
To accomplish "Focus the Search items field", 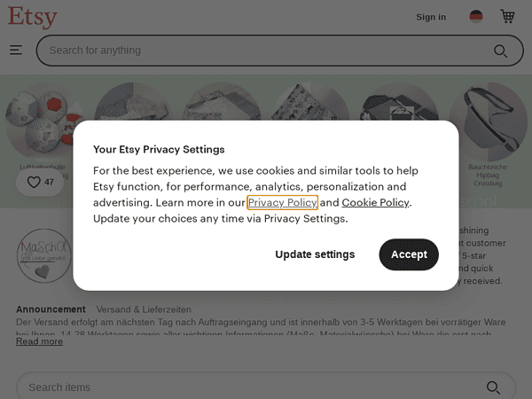I will click(x=248, y=387).
